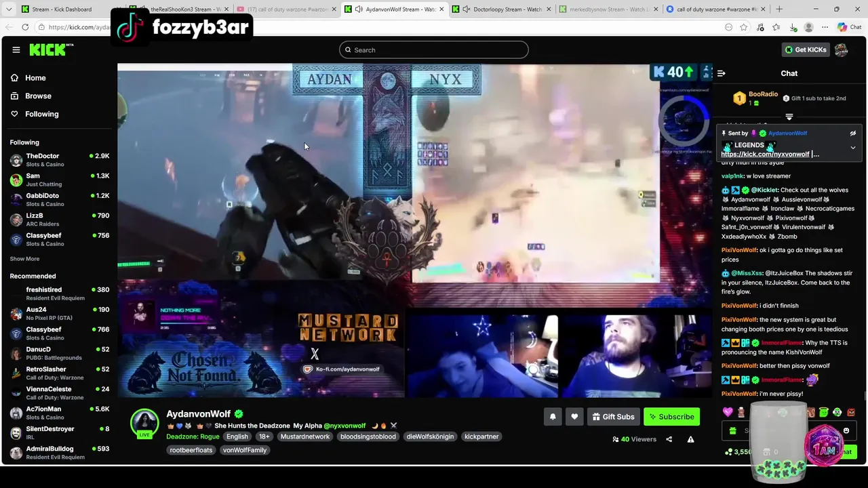Open kick.com/nyxvonwolf link in pinned message
The width and height of the screenshot is (868, 488).
tap(765, 155)
